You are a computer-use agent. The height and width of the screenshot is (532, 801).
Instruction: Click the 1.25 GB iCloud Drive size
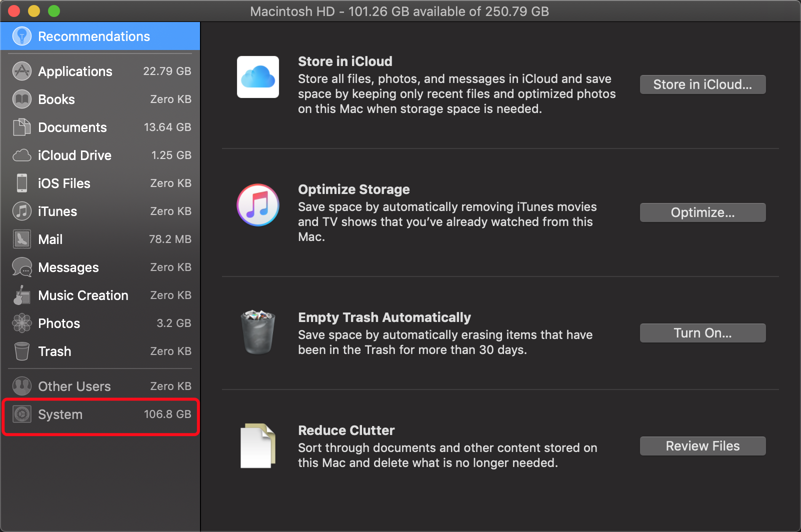point(171,155)
